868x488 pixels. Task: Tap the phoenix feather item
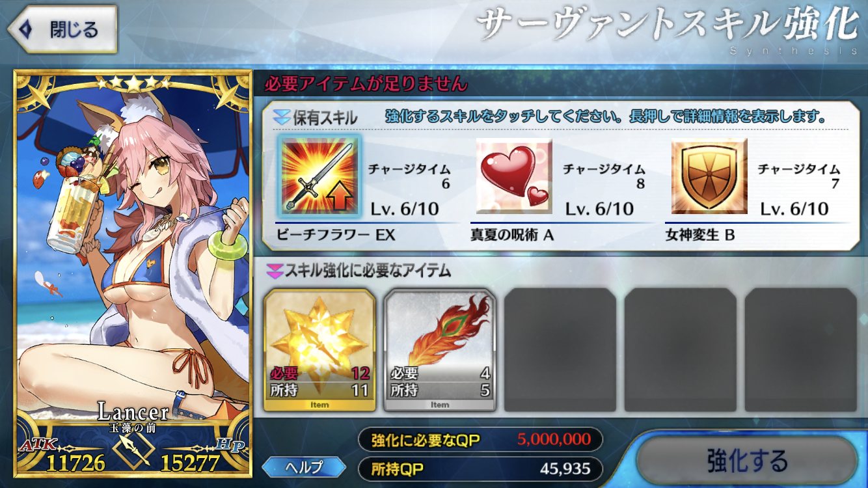tap(440, 349)
